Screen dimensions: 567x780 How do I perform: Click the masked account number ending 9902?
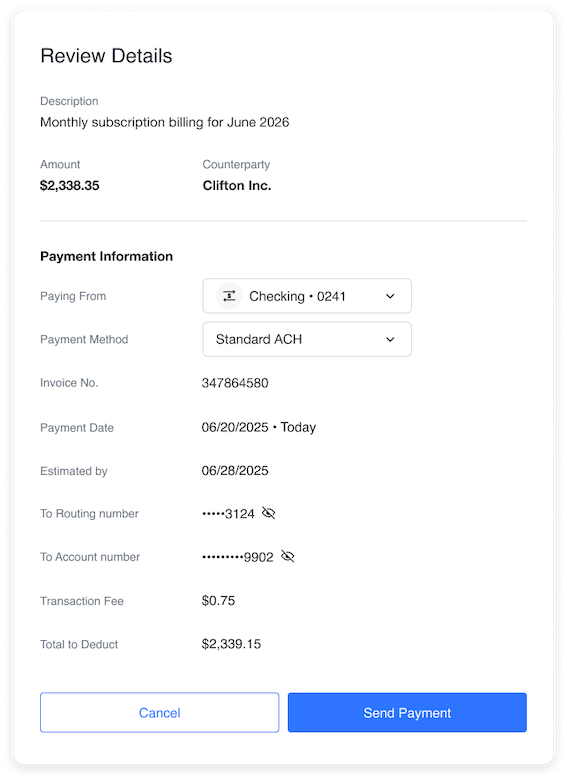238,557
